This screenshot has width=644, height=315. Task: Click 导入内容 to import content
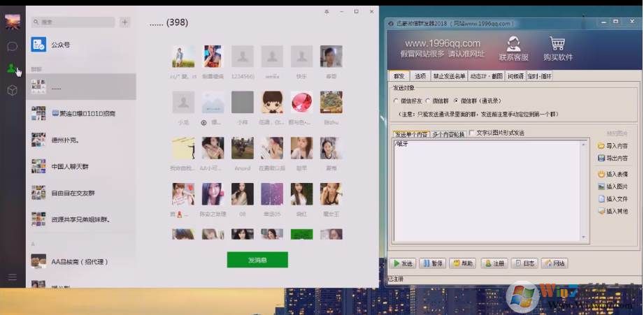[613, 146]
